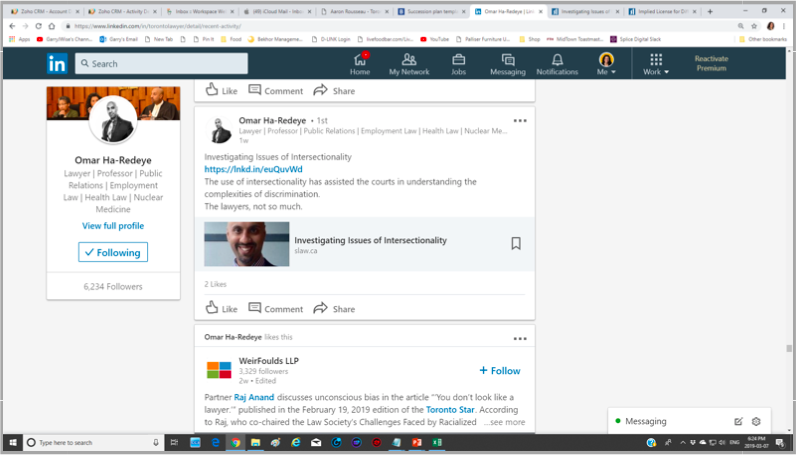This screenshot has height=455, width=798.
Task: Click View full profile link
Action: click(x=113, y=225)
